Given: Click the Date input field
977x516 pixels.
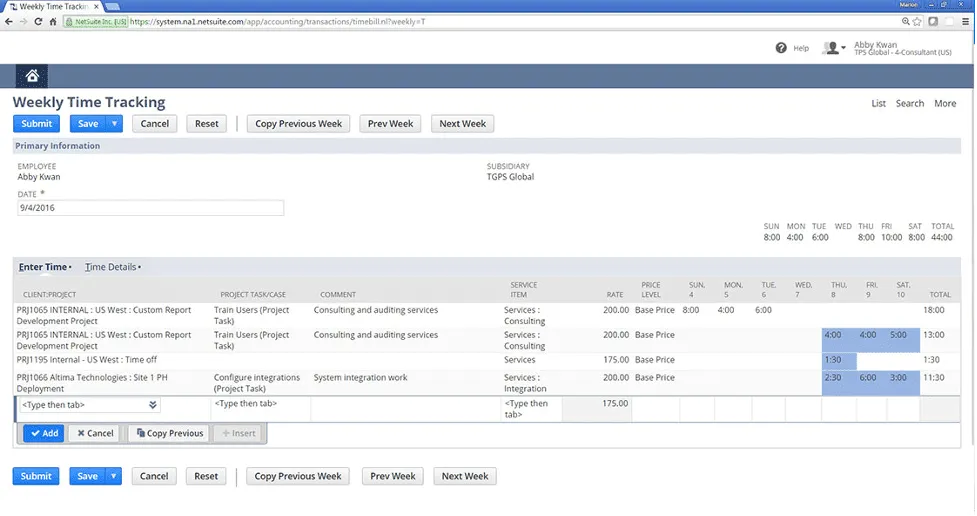Looking at the screenshot, I should pyautogui.click(x=150, y=208).
